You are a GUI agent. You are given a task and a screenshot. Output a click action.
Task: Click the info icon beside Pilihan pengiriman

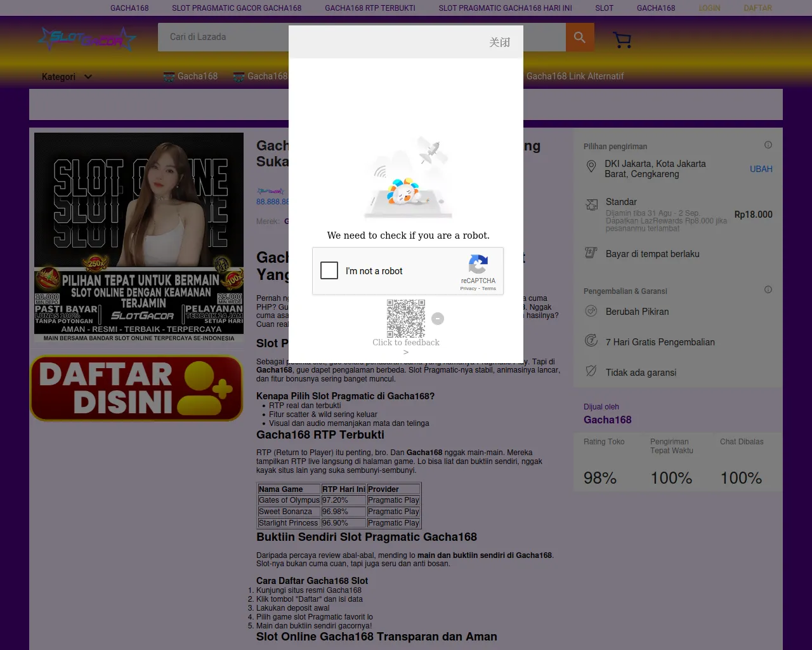(x=768, y=145)
